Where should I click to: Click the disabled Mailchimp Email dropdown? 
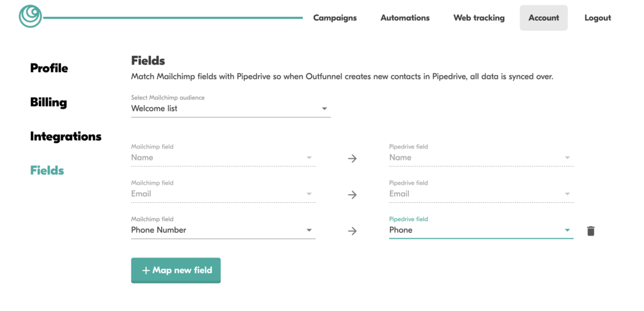coord(223,194)
